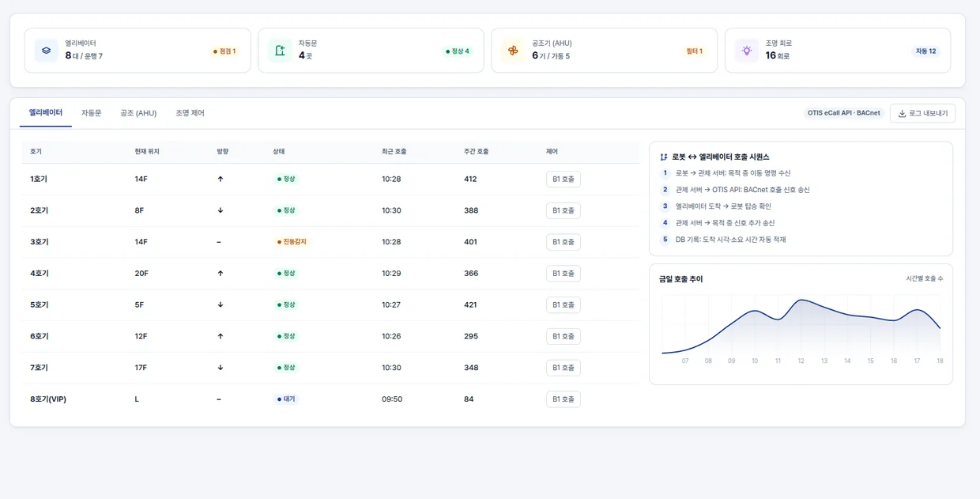The height and width of the screenshot is (499, 980).
Task: Click the 엘리베이터 summary card title
Action: click(x=81, y=43)
